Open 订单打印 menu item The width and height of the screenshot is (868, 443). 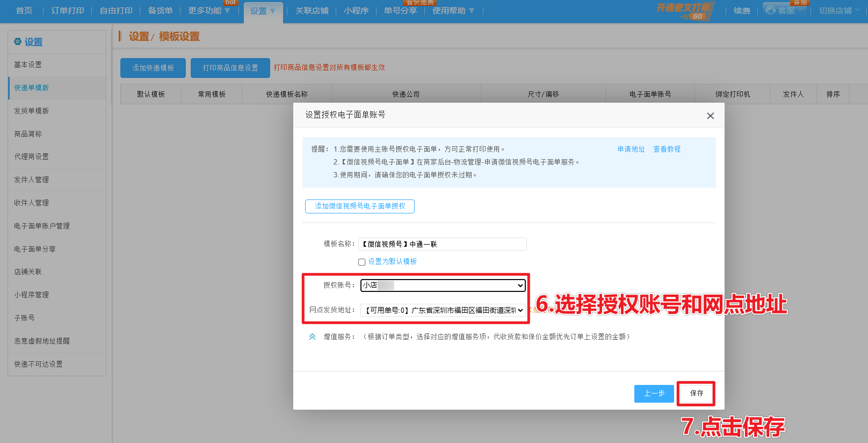point(68,10)
